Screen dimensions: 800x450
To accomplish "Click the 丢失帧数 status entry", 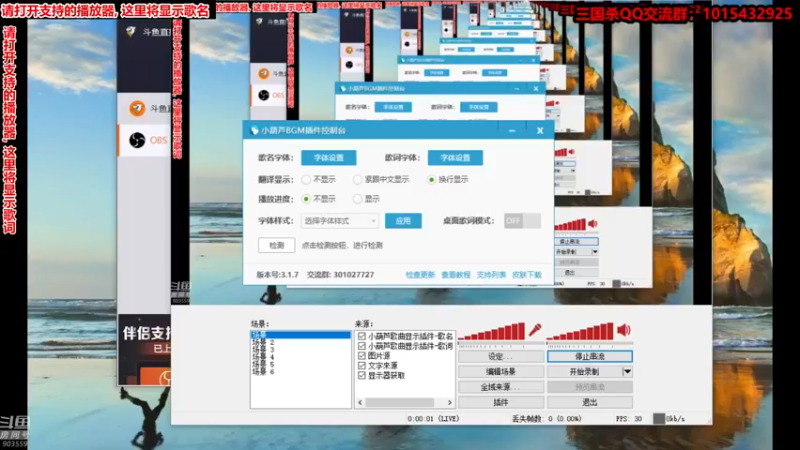I will (x=547, y=418).
